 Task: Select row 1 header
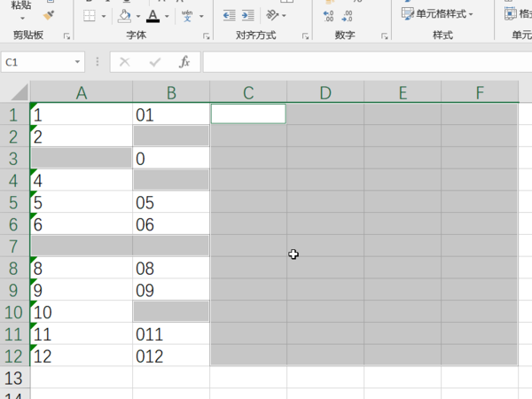coord(14,114)
